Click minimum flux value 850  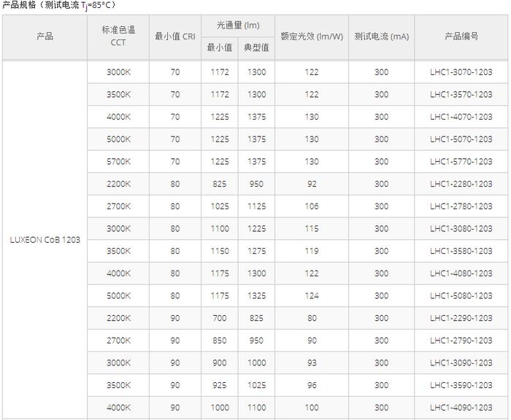click(x=220, y=341)
